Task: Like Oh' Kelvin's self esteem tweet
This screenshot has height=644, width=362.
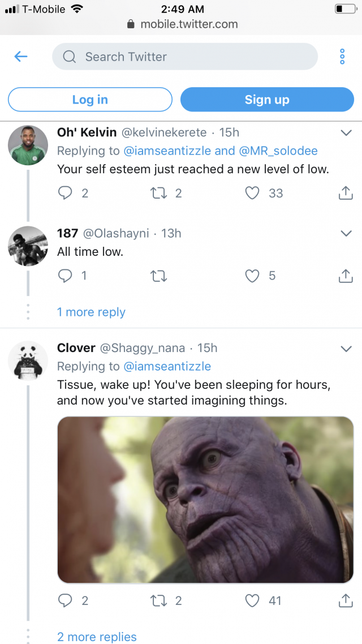Action: point(252,193)
